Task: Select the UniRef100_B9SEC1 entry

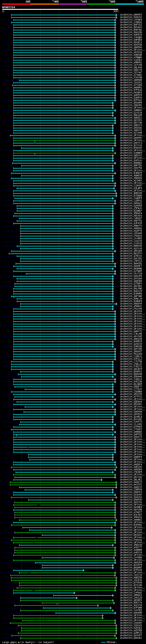Action: 131,42
